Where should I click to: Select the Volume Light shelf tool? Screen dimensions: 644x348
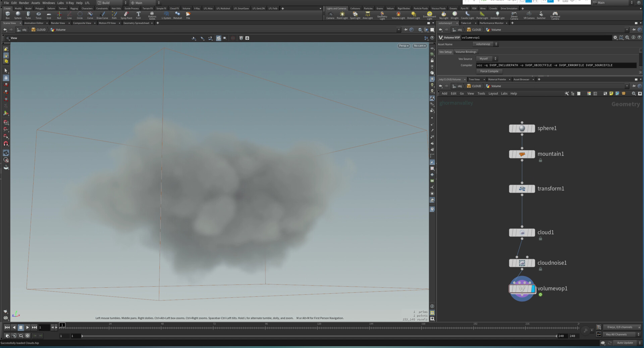point(398,15)
